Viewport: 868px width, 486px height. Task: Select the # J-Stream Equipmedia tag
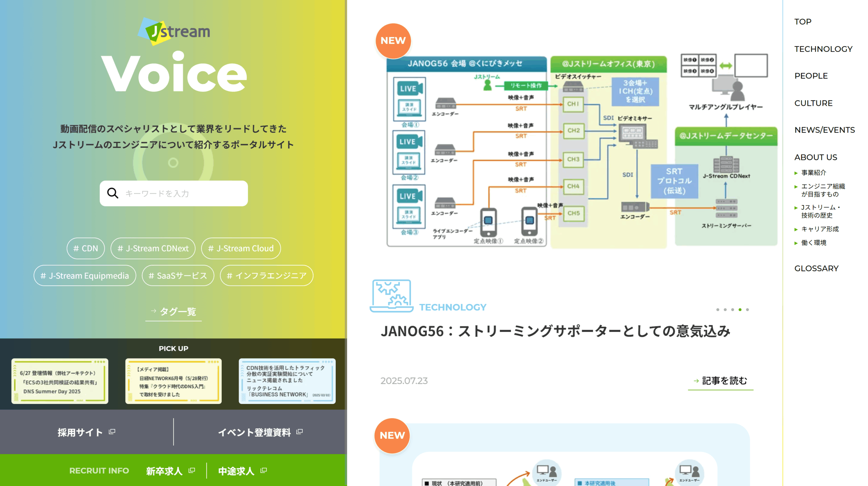85,276
